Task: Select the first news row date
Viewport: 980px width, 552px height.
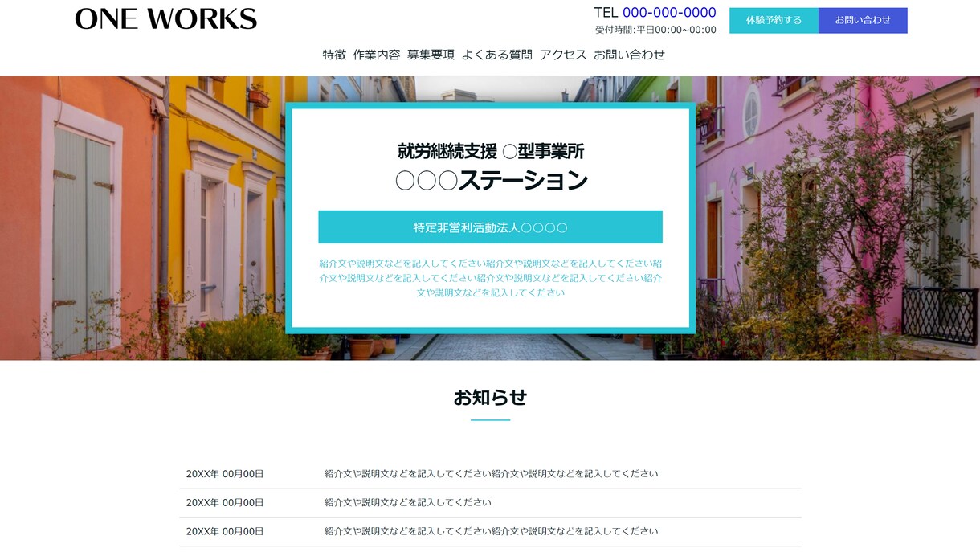Action: tap(225, 474)
